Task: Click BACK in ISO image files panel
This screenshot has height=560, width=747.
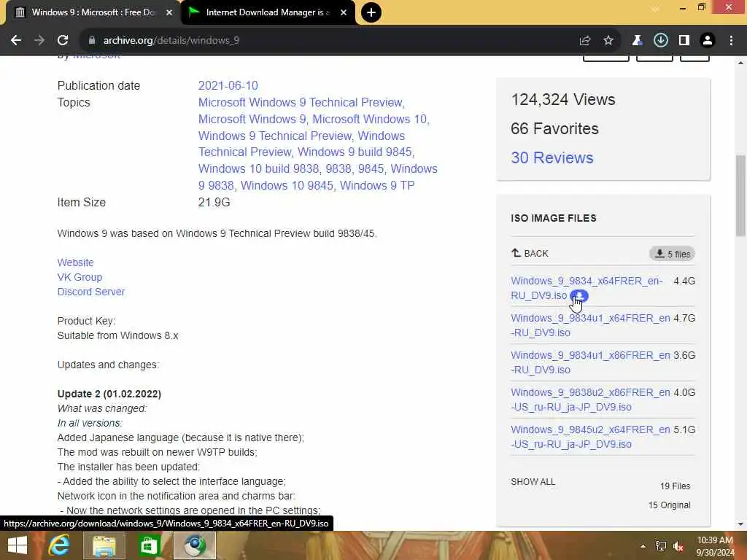Action: (530, 253)
